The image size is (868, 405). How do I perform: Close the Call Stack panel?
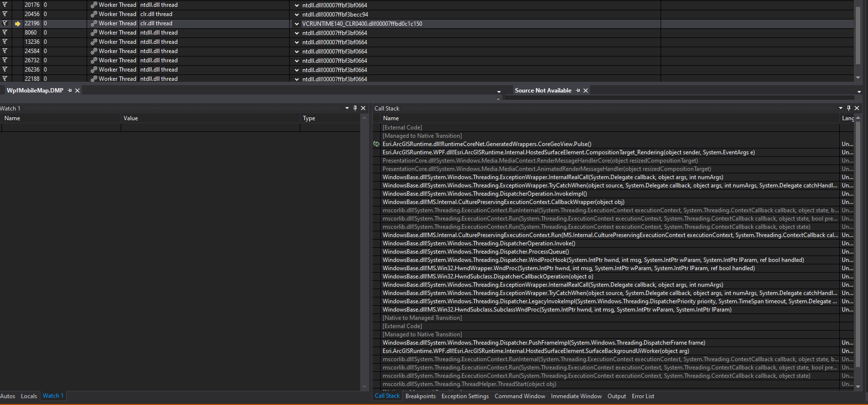pos(857,108)
